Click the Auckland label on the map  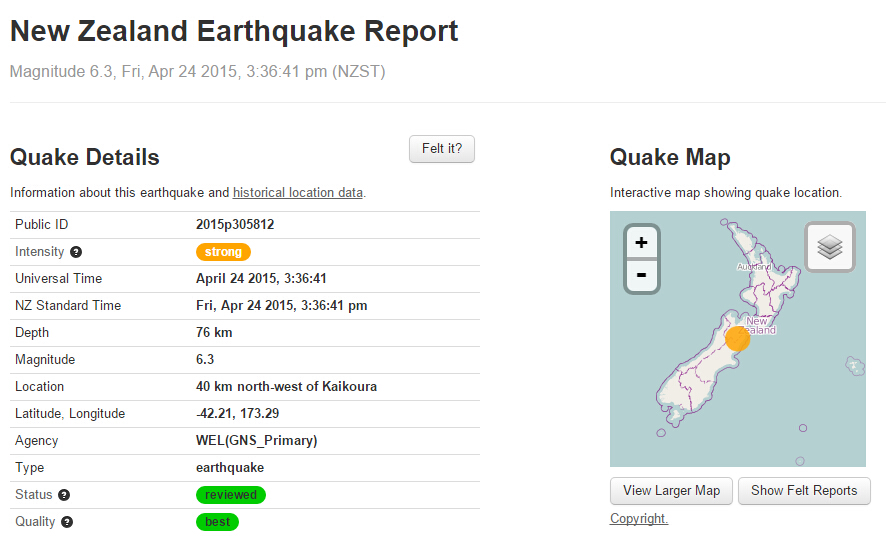pos(753,267)
